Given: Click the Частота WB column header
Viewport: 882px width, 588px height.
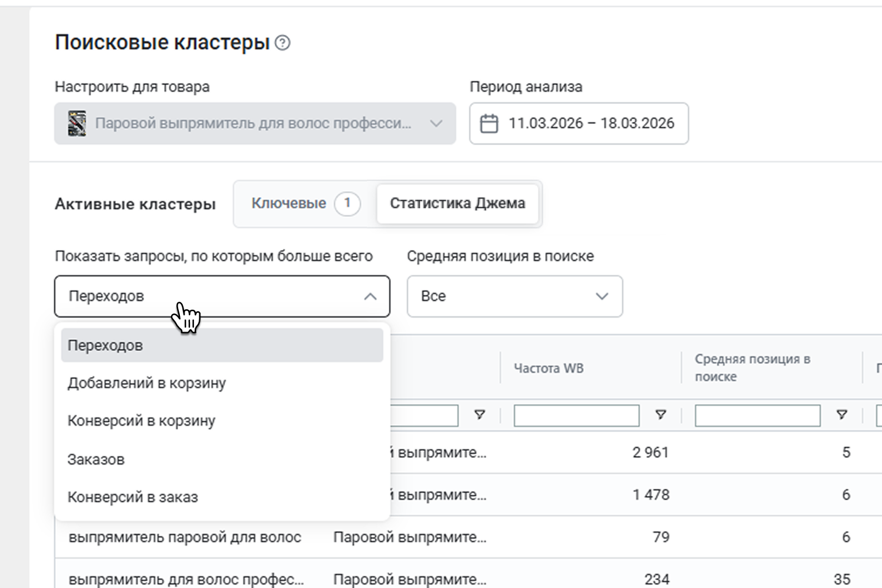Looking at the screenshot, I should coord(548,369).
